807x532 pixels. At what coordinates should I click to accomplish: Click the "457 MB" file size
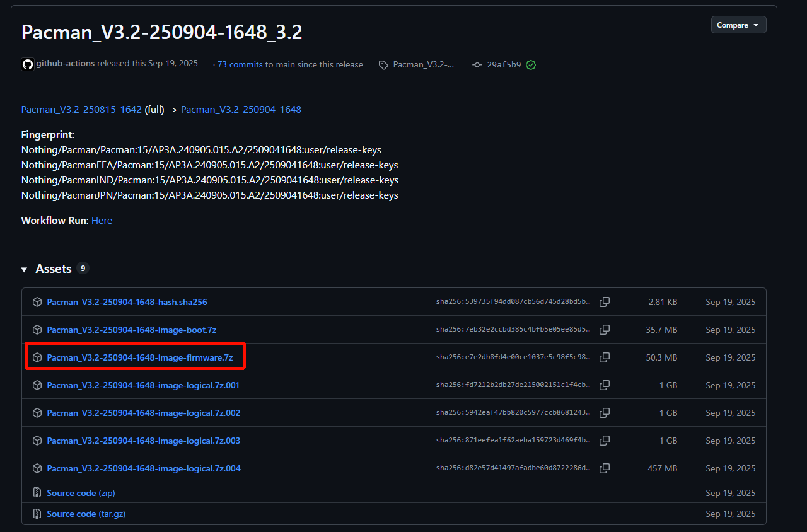pyautogui.click(x=663, y=468)
